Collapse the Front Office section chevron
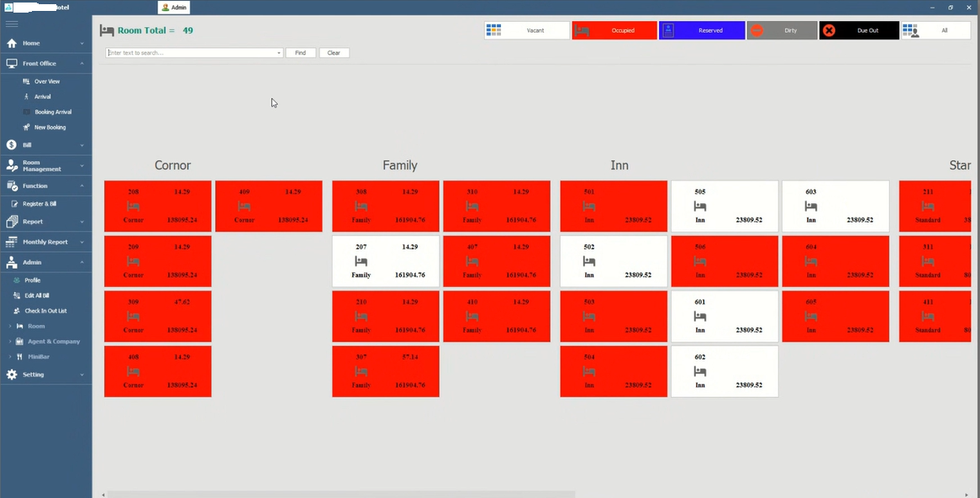The height and width of the screenshot is (498, 980). pos(82,64)
